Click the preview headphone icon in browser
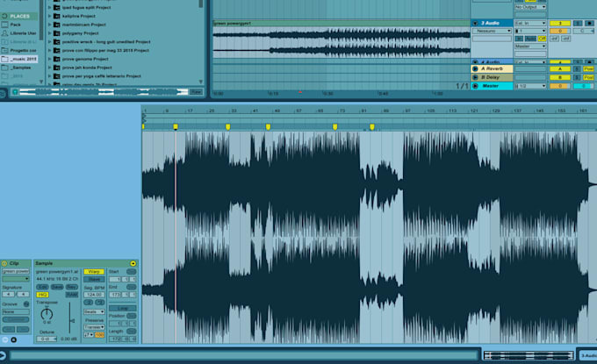The height and width of the screenshot is (364, 597). [15, 92]
